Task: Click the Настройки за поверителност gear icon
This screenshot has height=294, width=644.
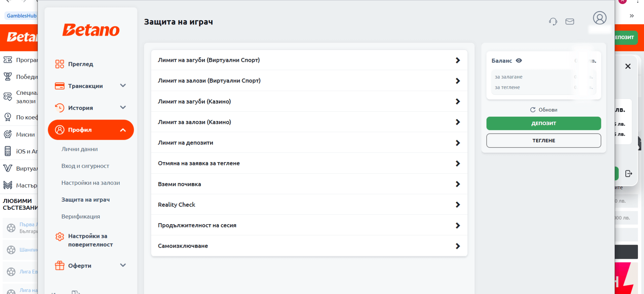Action: pos(60,237)
